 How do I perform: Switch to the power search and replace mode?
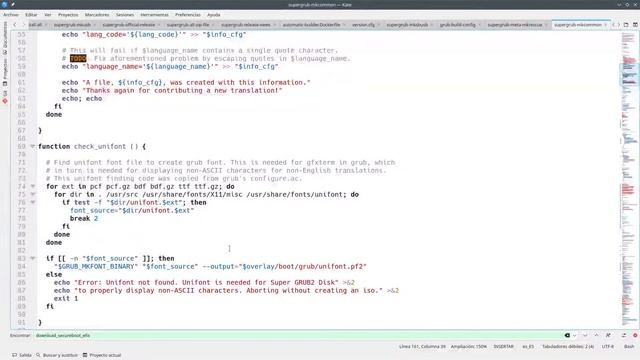click(x=624, y=336)
